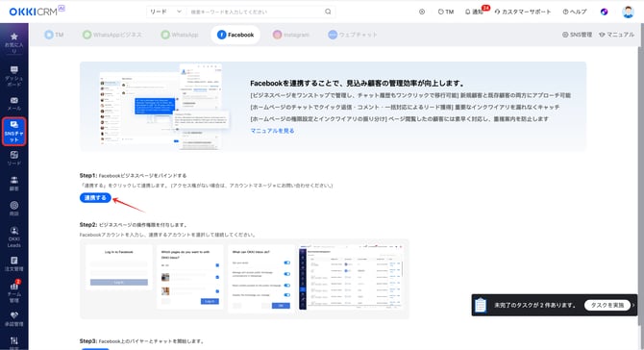The height and width of the screenshot is (350, 644).
Task: Click the banner heading Facebookを連携することで
Action: pos(357,83)
